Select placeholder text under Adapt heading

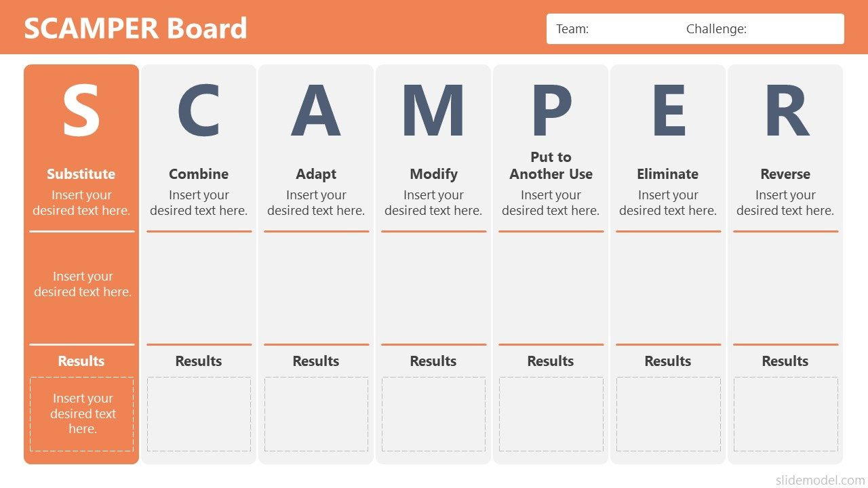316,203
